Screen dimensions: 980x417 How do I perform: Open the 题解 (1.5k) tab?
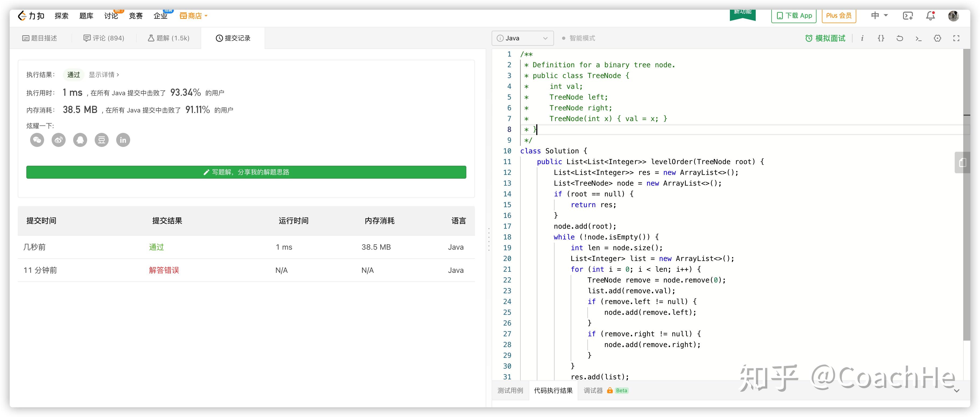[x=169, y=38]
